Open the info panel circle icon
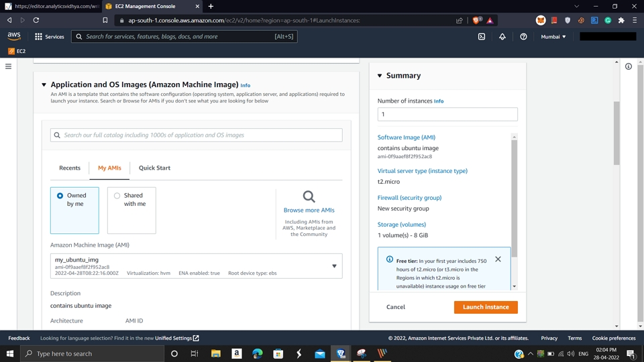Image resolution: width=644 pixels, height=362 pixels. [x=629, y=66]
